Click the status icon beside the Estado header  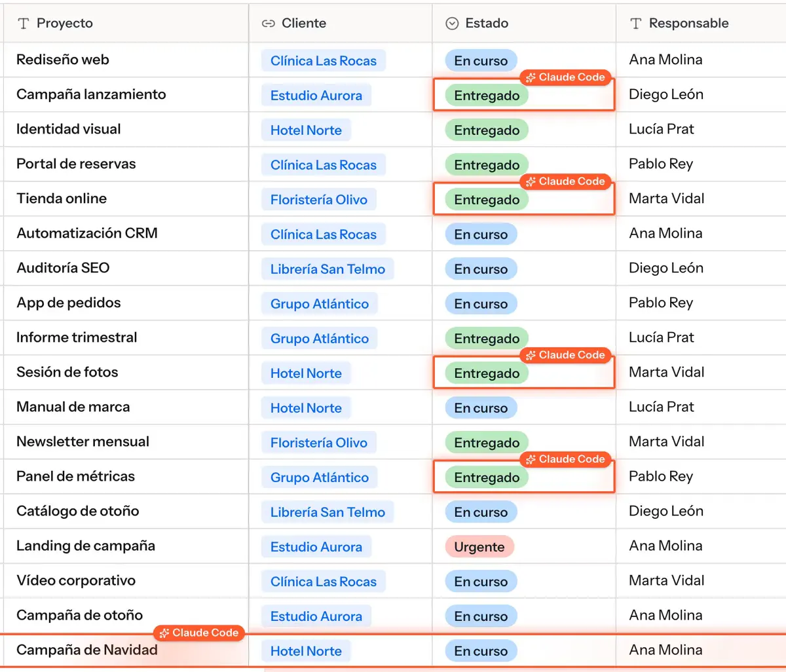(x=452, y=24)
